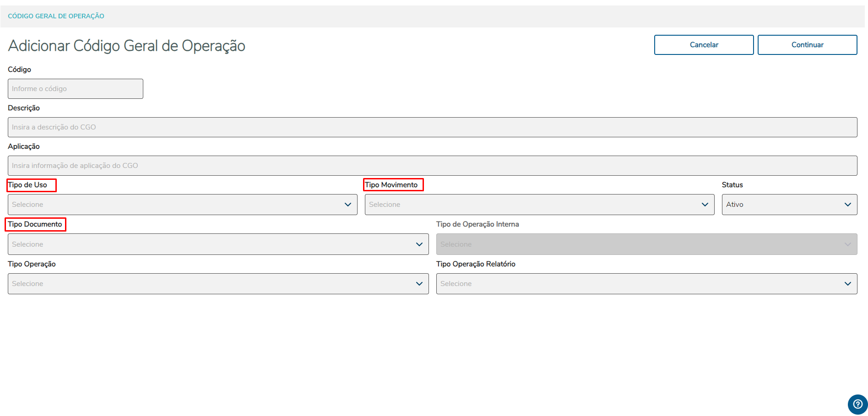
Task: Click the disabled Tipo de Operação Interna dropdown
Action: (x=646, y=244)
